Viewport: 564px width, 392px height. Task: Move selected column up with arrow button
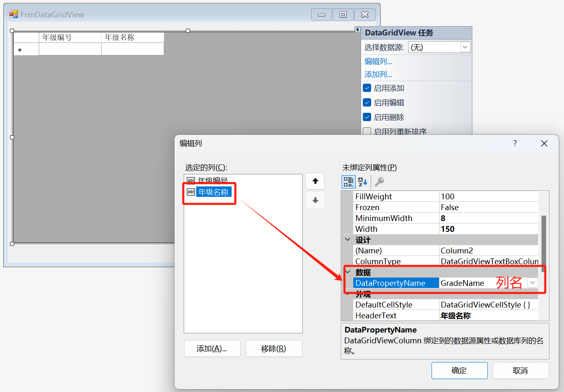click(315, 181)
